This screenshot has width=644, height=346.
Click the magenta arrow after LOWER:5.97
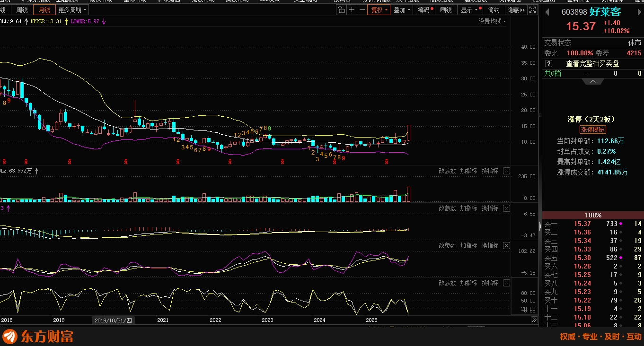[104, 21]
